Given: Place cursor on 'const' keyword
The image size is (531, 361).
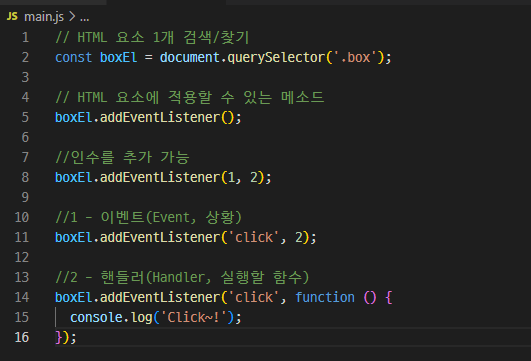Looking at the screenshot, I should [x=73, y=57].
